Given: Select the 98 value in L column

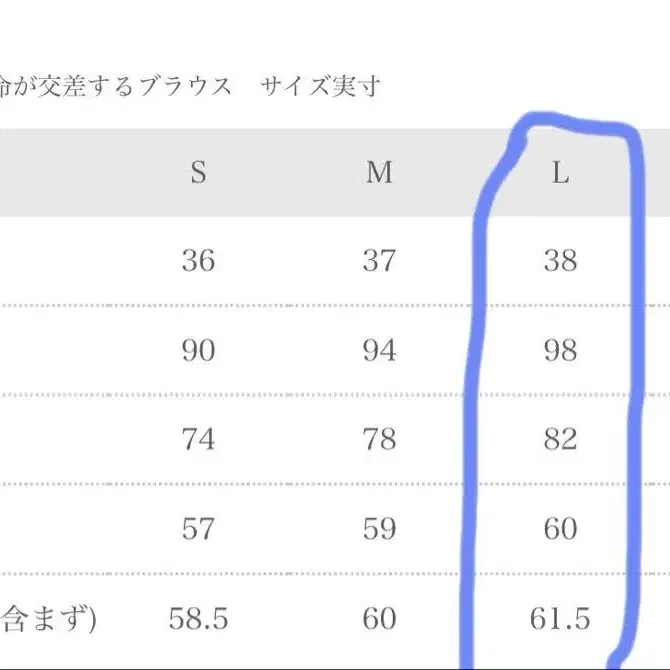Looking at the screenshot, I should [560, 350].
